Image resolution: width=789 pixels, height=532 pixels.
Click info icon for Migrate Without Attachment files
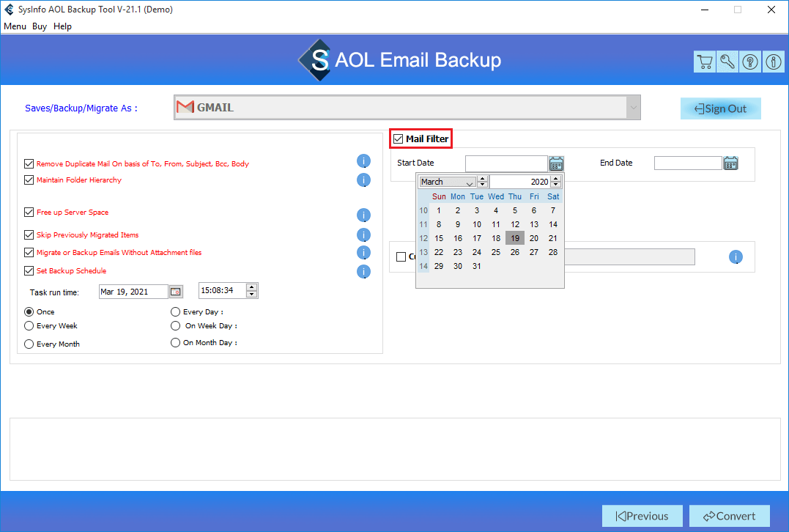click(363, 253)
